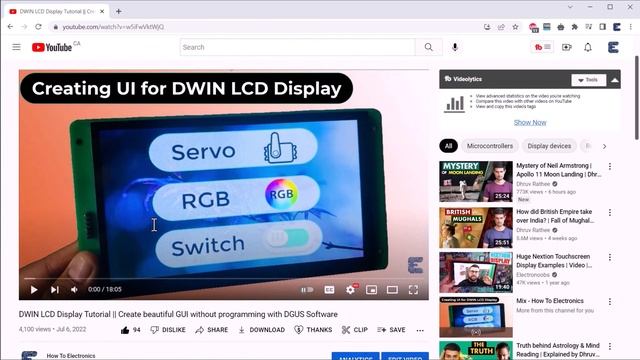
Task: Download the video
Action: (x=261, y=330)
